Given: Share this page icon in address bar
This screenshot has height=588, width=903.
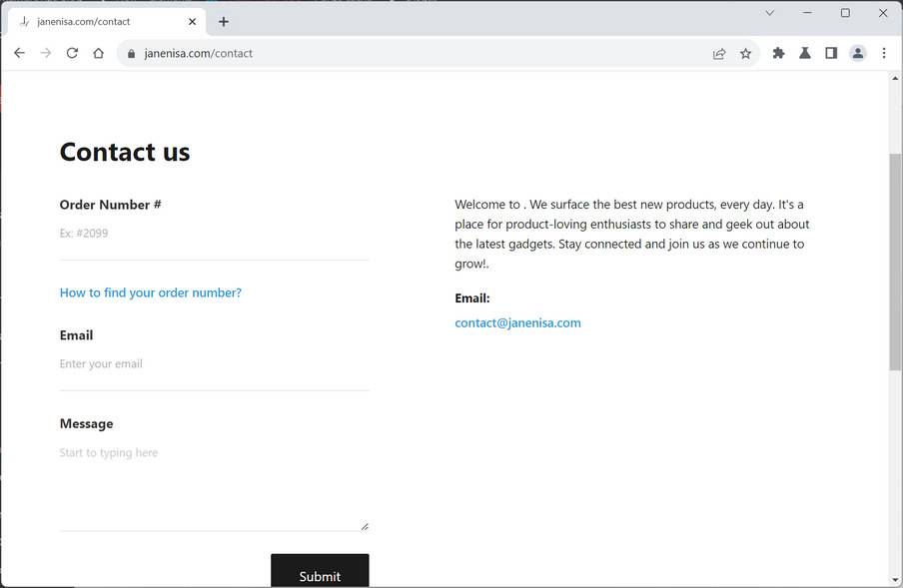Looking at the screenshot, I should pos(719,54).
